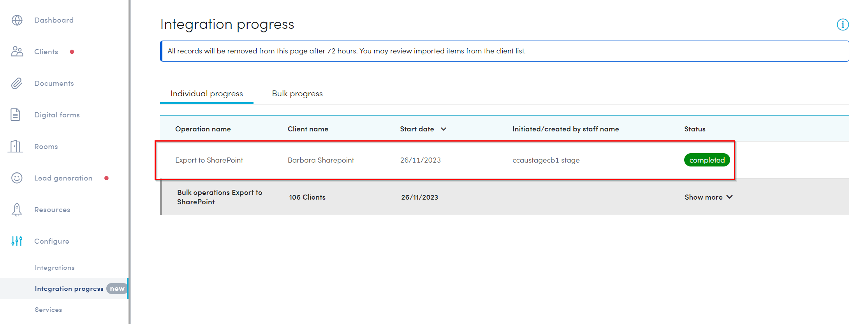
Task: Switch to Bulk progress tab
Action: [297, 94]
